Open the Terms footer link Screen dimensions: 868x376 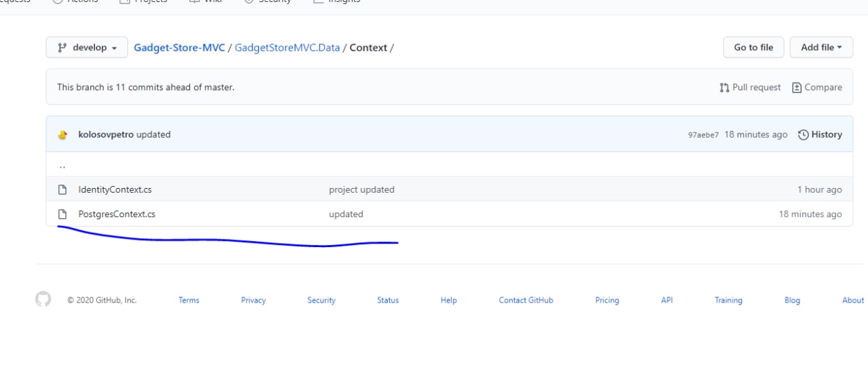[x=189, y=300]
